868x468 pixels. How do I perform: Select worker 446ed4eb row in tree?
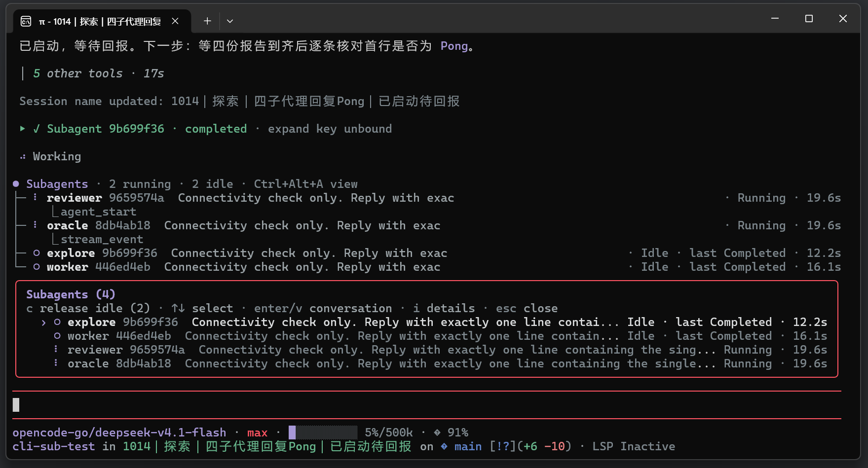coord(428,267)
